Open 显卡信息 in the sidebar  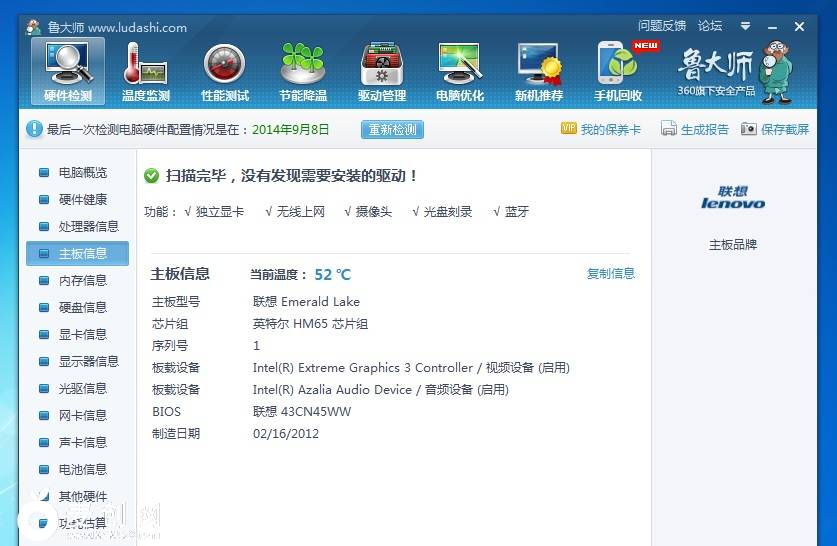pyautogui.click(x=82, y=335)
